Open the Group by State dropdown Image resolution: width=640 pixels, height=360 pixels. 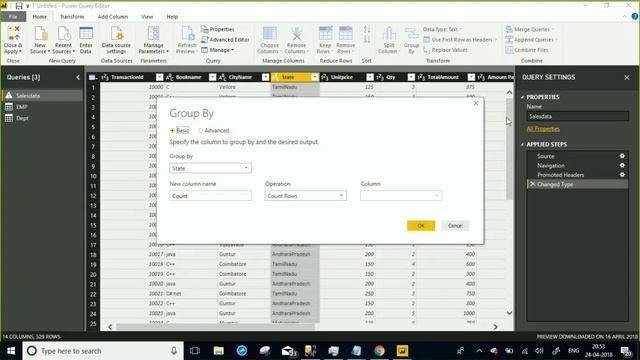tap(210, 168)
